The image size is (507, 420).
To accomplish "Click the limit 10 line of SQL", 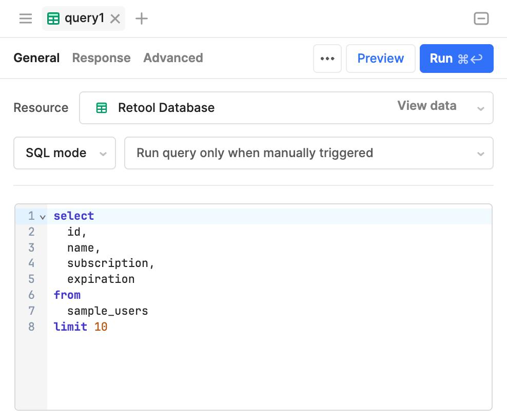I will click(x=80, y=327).
